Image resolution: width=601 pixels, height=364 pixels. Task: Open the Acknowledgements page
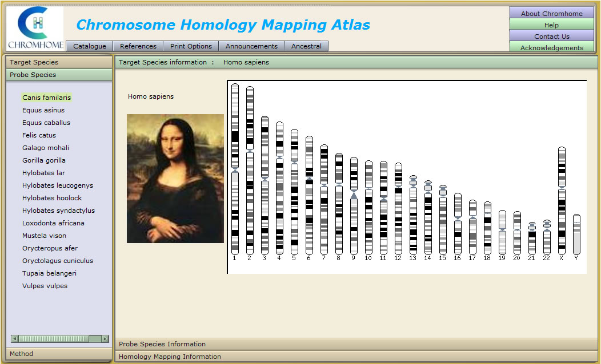click(551, 47)
